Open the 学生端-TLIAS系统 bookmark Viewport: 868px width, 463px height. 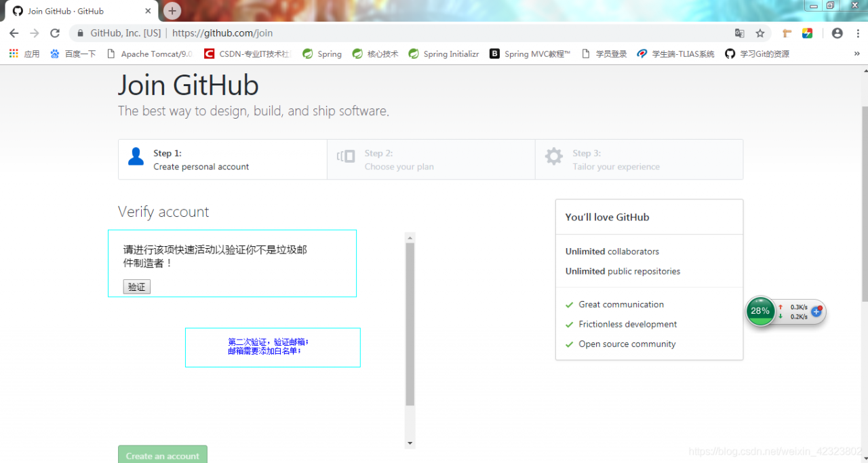(676, 54)
